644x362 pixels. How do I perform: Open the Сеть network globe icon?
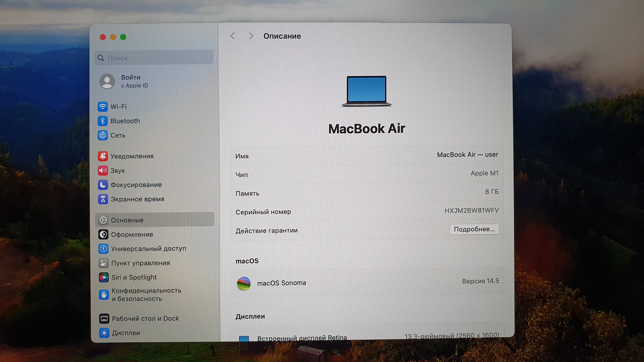point(103,135)
